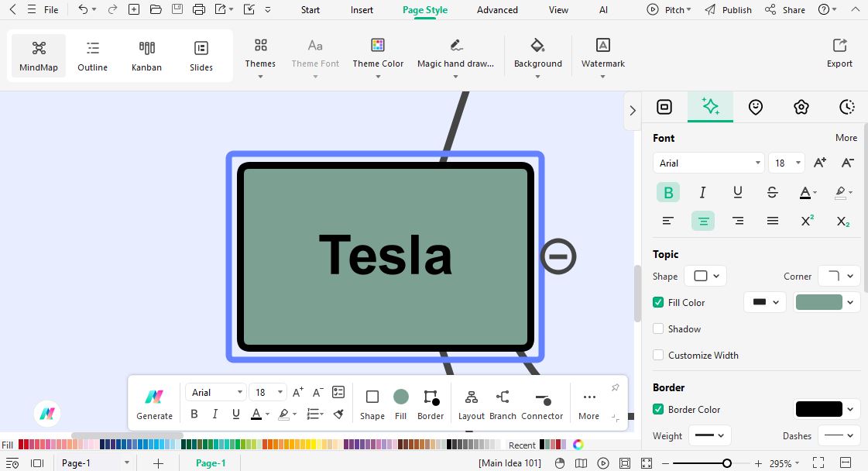Pin the floating toolbar
Viewport: 868px width, 471px height.
pyautogui.click(x=615, y=388)
